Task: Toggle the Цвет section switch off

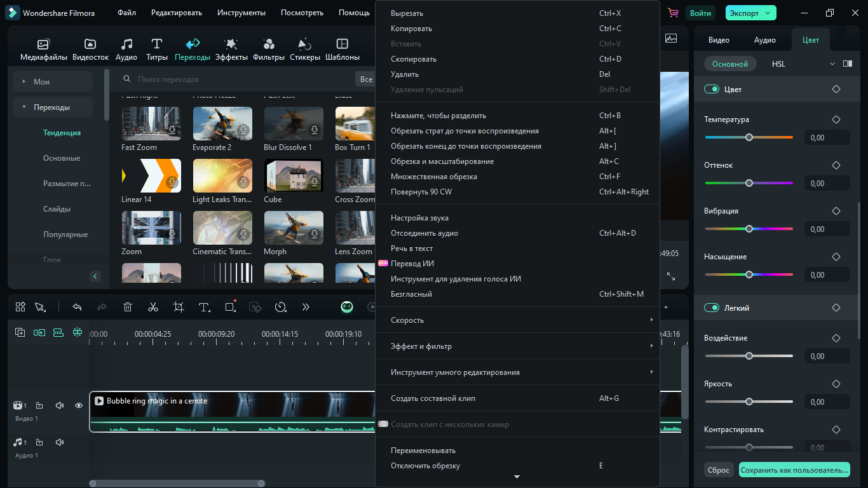Action: coord(711,90)
